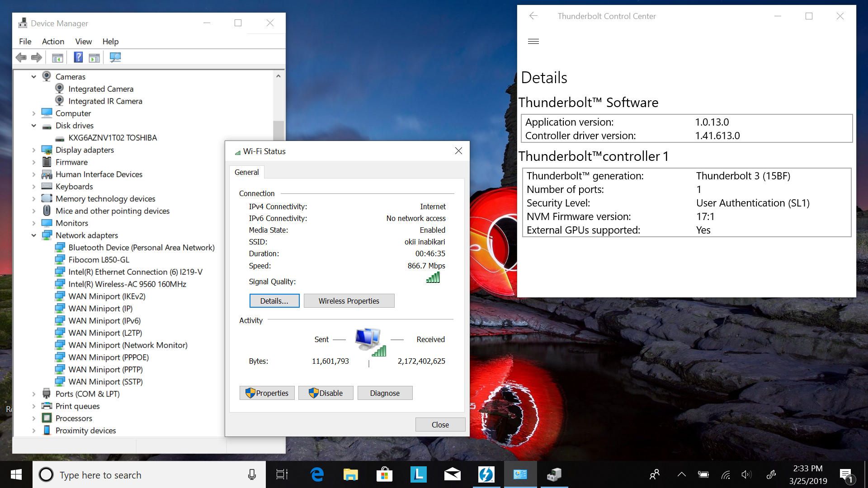Screen dimensions: 868x488
Task: Select Intel(R) Ethernet Connection (6) I219-V
Action: pyautogui.click(x=135, y=272)
